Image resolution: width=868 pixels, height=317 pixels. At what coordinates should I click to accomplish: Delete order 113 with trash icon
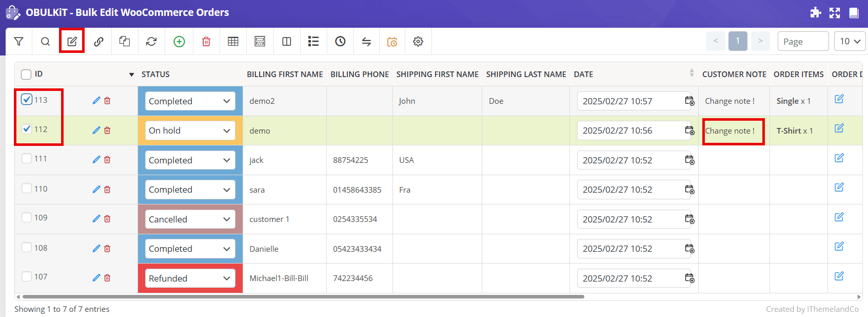point(107,101)
